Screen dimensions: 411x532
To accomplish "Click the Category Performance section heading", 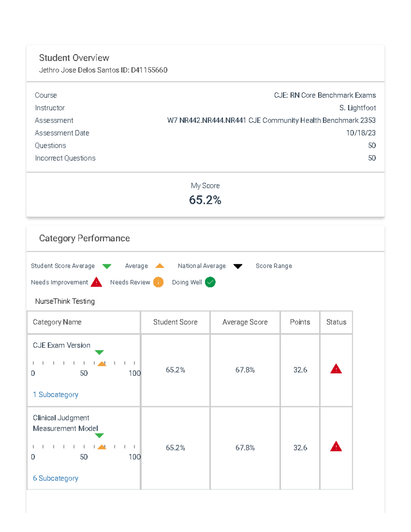I will [85, 238].
